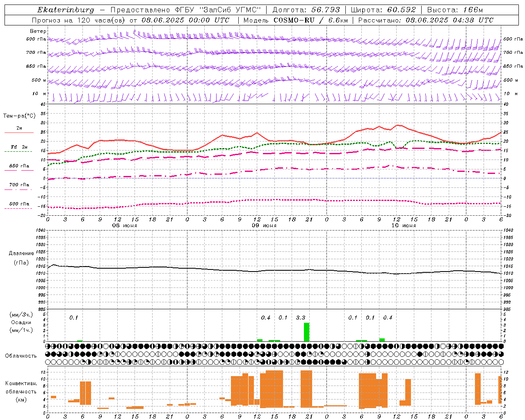Click the red line sample under the 2м legend

(x=19, y=133)
